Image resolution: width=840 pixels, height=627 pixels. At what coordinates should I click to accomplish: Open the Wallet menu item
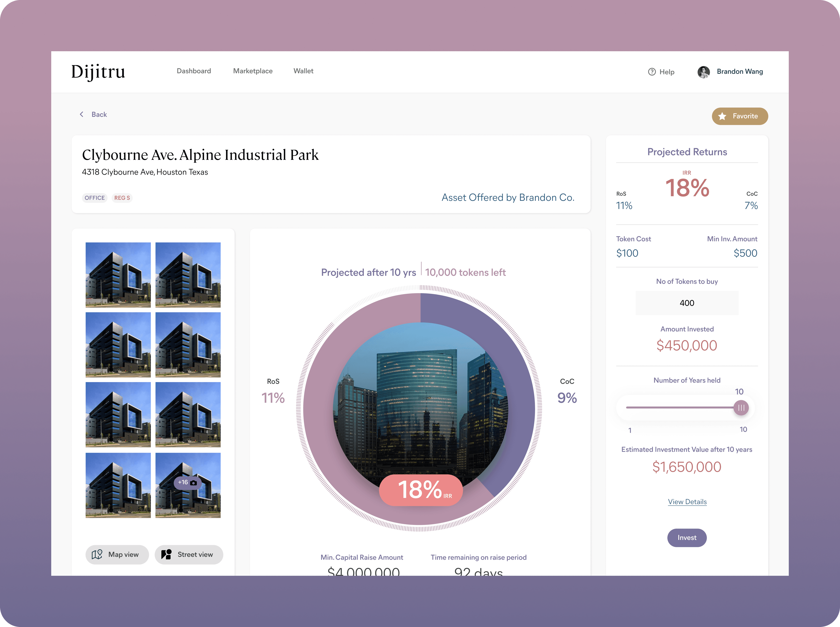pos(303,71)
